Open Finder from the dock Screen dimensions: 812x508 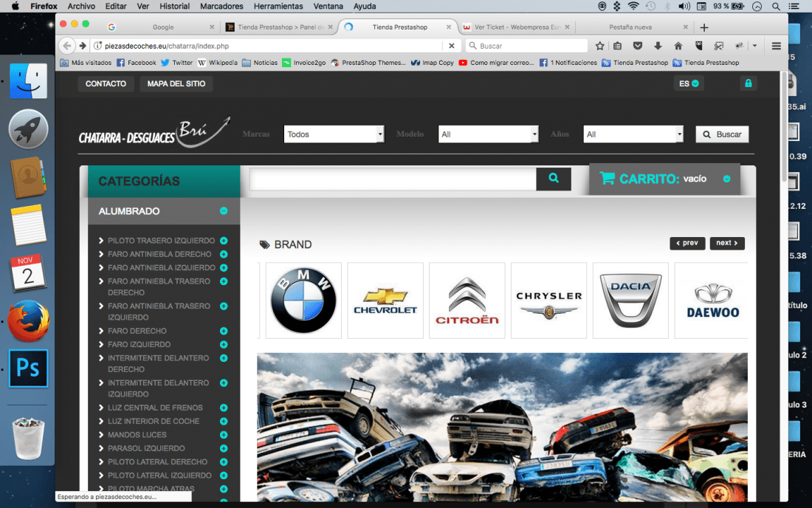coord(28,80)
